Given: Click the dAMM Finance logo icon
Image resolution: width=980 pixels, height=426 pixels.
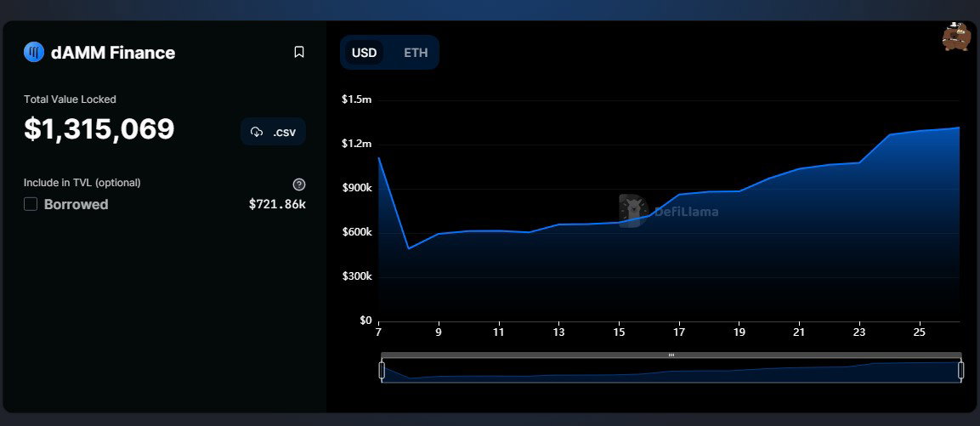Looking at the screenshot, I should pos(34,52).
